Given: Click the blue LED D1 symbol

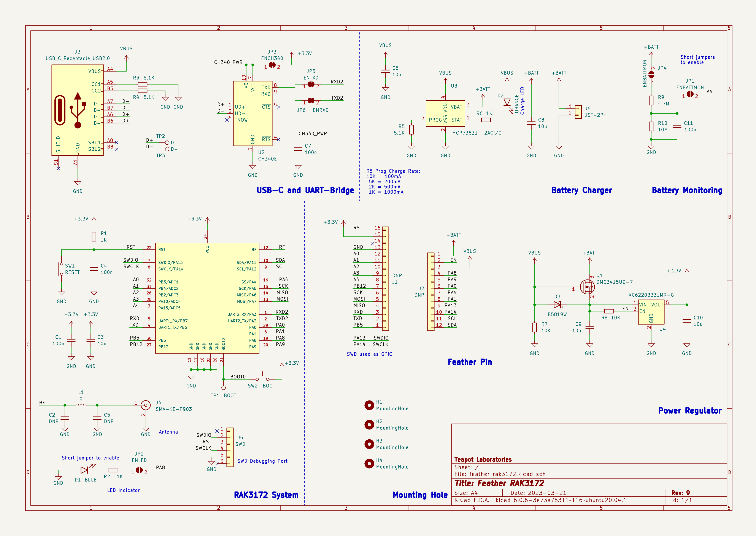Looking at the screenshot, I should pos(84,470).
